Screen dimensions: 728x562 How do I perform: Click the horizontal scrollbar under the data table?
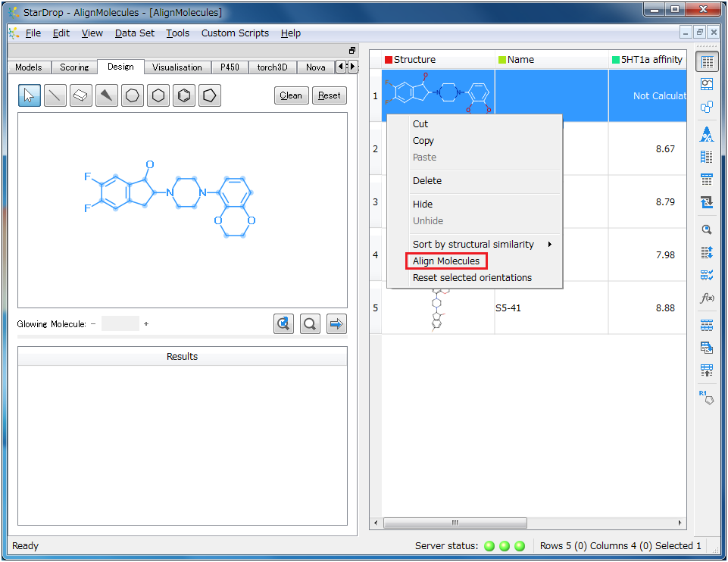[455, 523]
